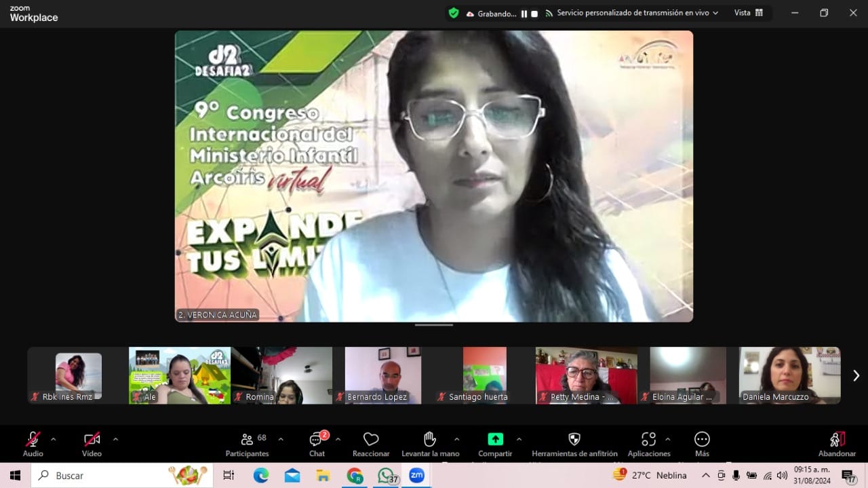Screen dimensions: 868x488
Task: Expand the participants options chevron
Action: tap(281, 439)
